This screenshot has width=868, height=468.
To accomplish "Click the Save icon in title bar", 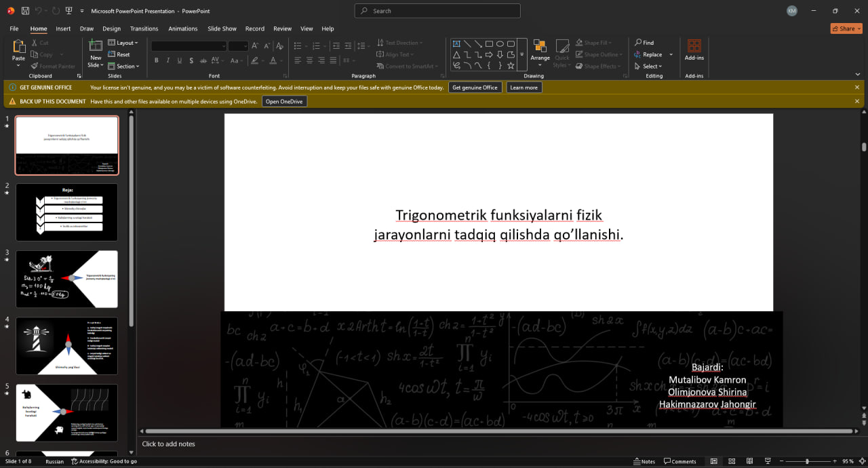I will point(25,11).
